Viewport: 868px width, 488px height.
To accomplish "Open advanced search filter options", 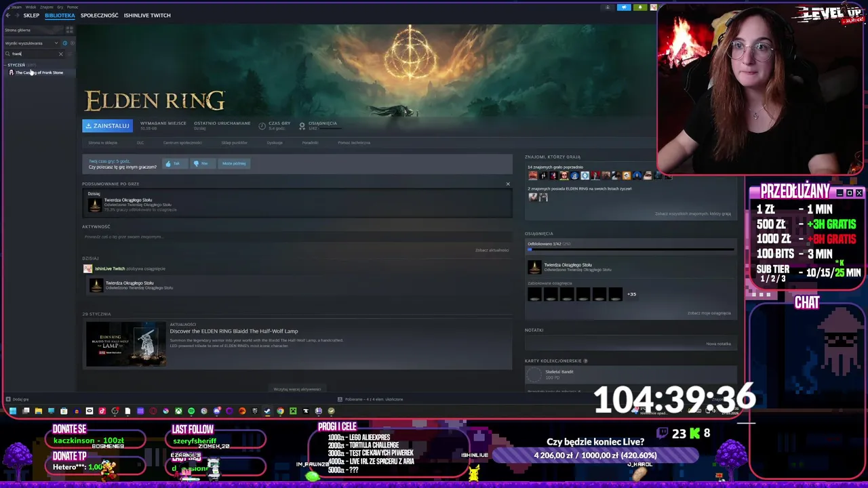I will click(x=71, y=54).
